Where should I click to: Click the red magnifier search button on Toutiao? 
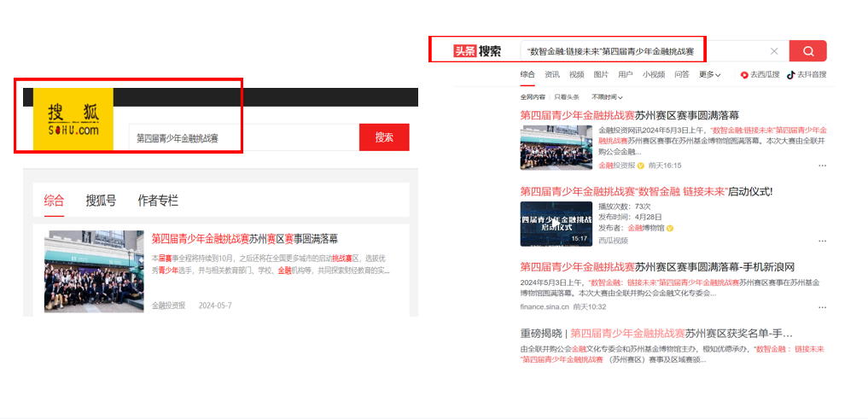click(x=807, y=51)
